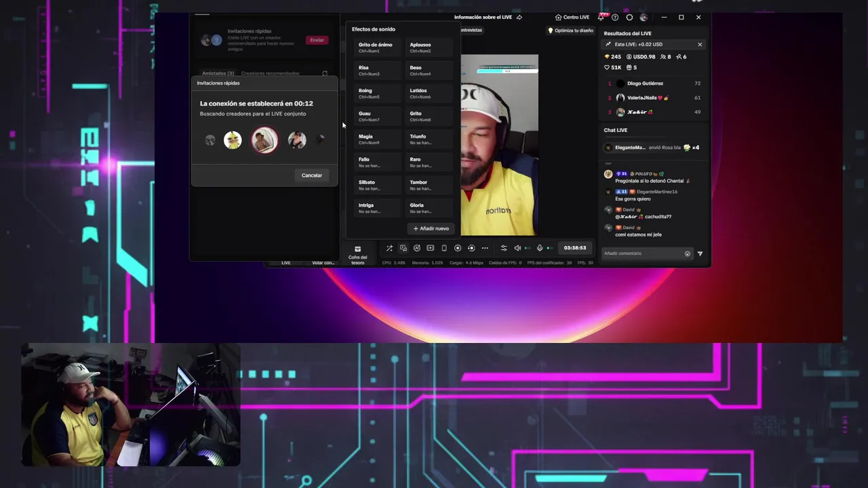Dismiss the Este LIVE earnings banner
The width and height of the screenshot is (868, 488).
coord(700,45)
